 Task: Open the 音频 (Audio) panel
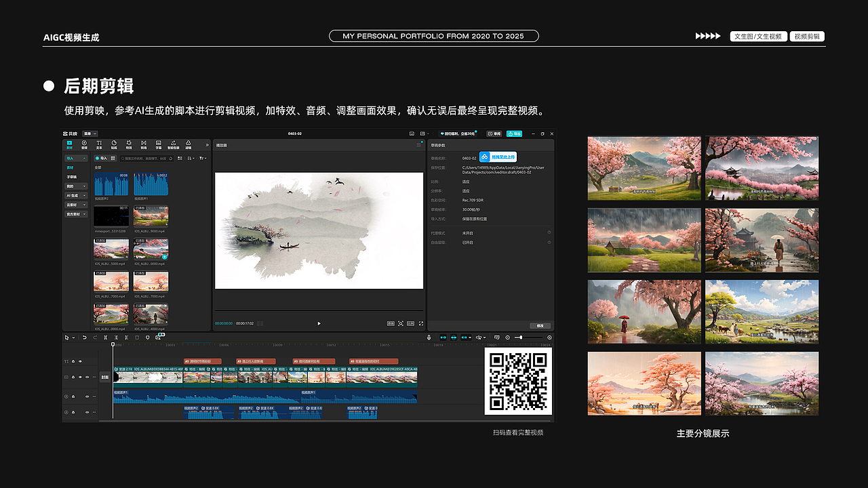pyautogui.click(x=83, y=144)
